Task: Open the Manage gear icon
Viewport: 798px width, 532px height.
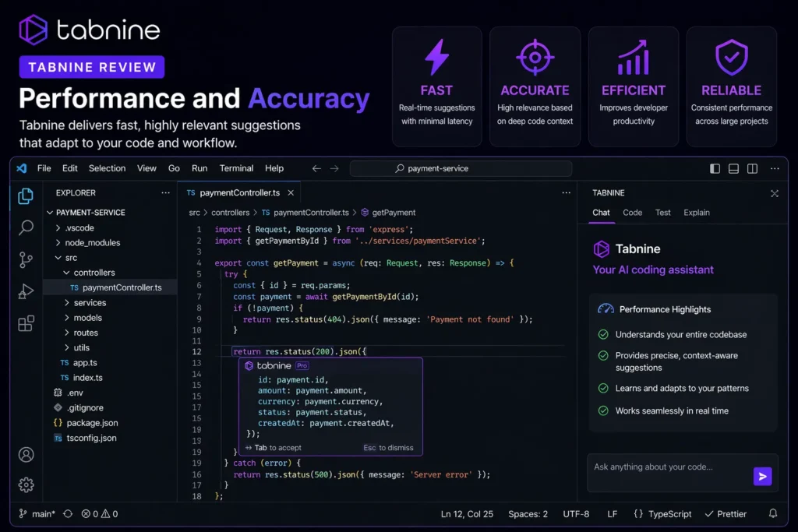Action: click(x=26, y=484)
